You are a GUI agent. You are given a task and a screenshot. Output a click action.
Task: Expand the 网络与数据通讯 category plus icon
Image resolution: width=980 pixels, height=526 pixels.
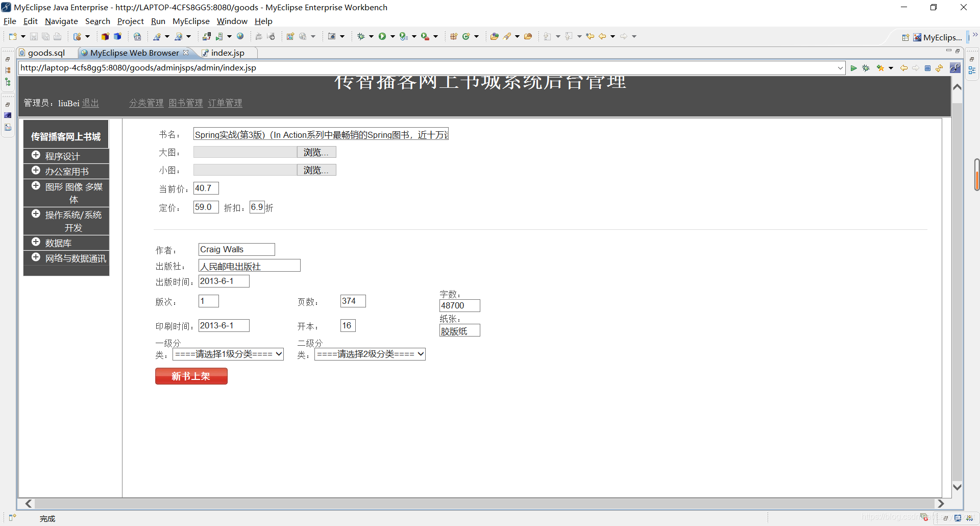click(x=36, y=257)
